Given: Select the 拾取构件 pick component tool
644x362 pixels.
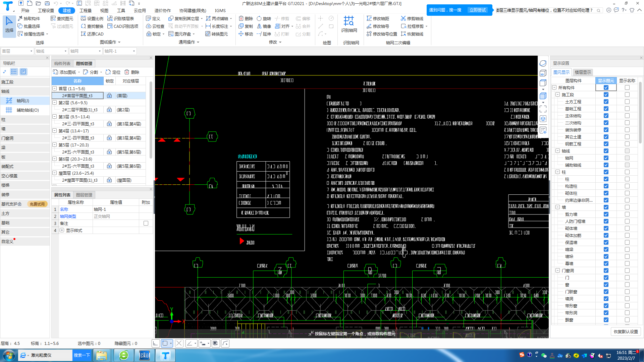Looking at the screenshot, I should 20,18.
